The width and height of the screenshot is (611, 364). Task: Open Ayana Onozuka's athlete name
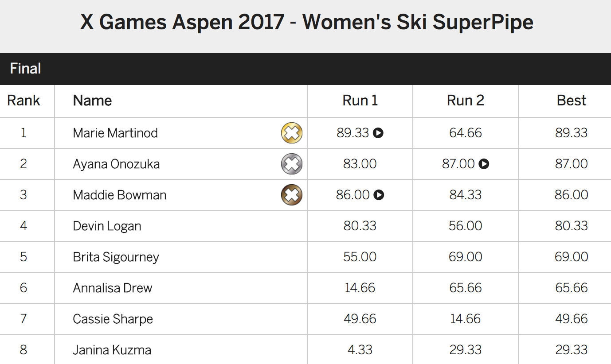point(116,164)
